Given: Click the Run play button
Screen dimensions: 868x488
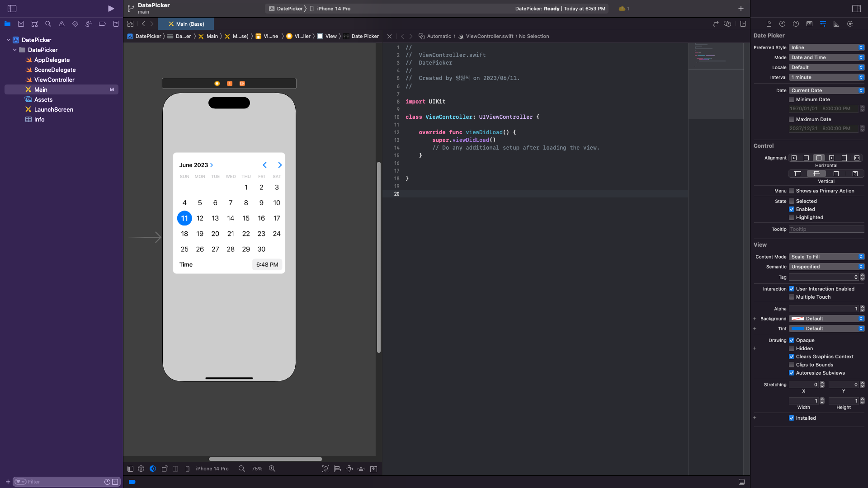Looking at the screenshot, I should click(x=111, y=9).
